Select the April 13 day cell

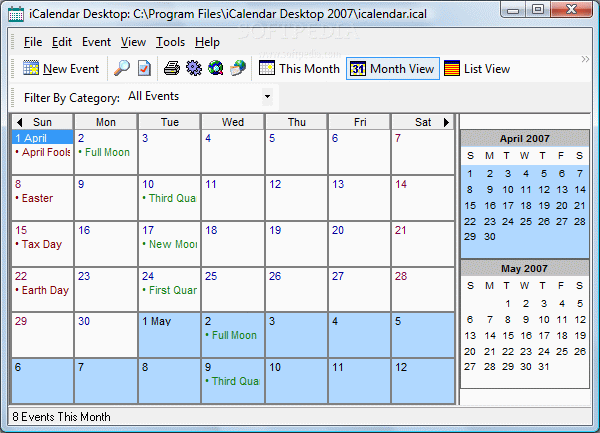(359, 198)
